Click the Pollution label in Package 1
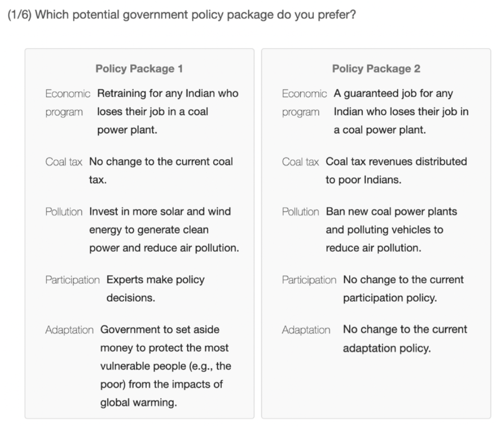Screen dimensions: 504x427 [64, 211]
